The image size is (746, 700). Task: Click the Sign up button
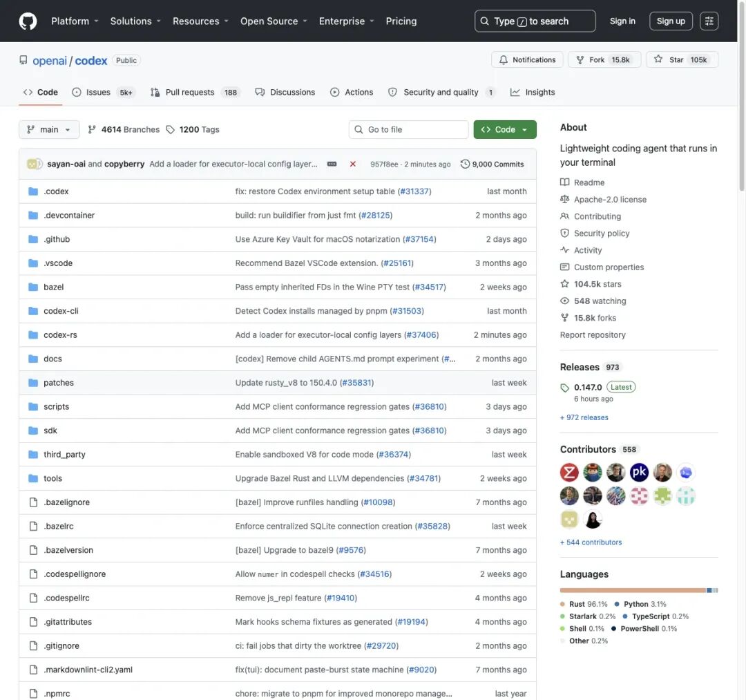tap(671, 21)
